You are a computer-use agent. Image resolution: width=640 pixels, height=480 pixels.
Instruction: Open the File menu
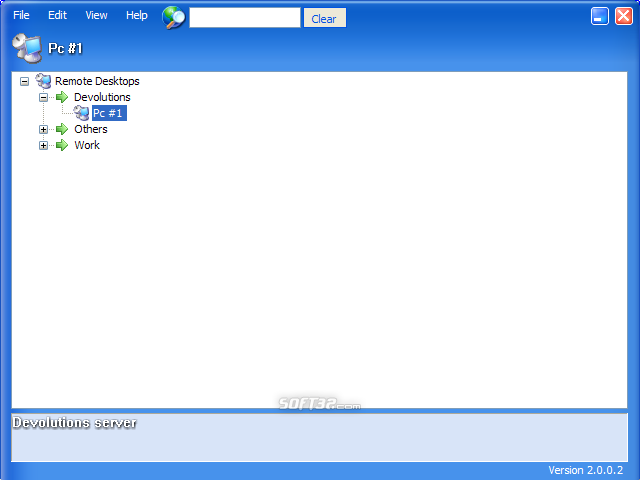(21, 16)
